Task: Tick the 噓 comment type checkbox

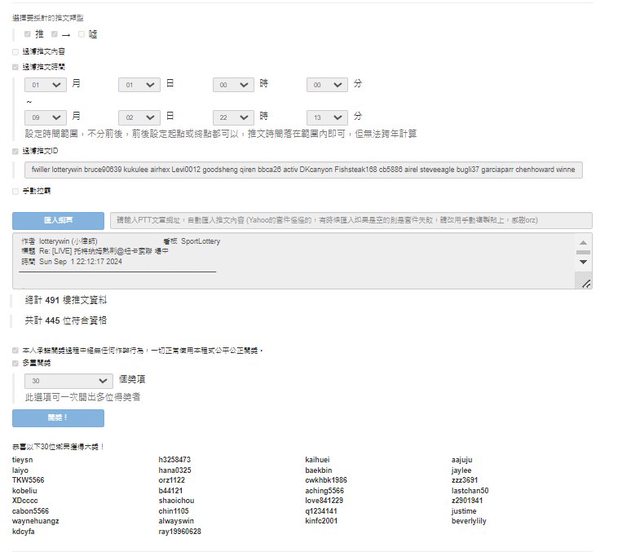Action: click(81, 34)
